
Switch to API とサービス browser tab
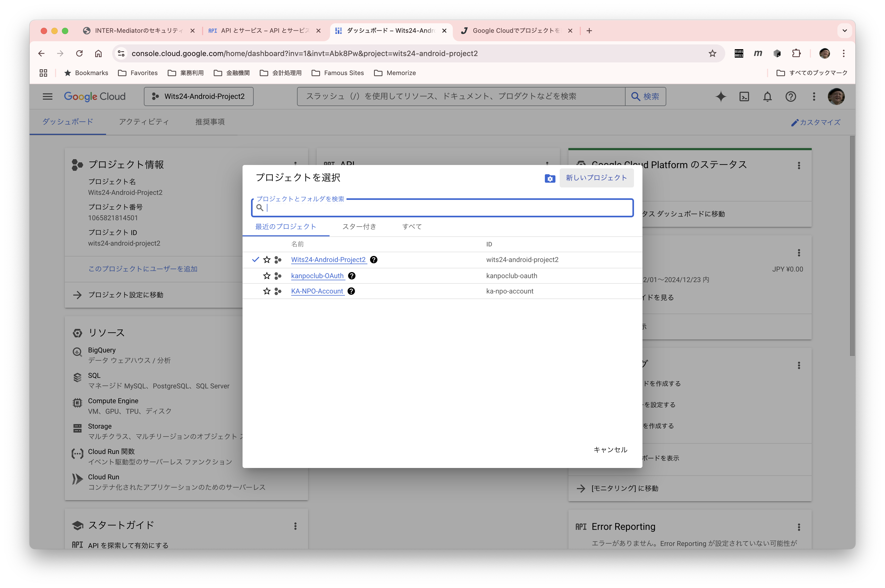pyautogui.click(x=264, y=31)
